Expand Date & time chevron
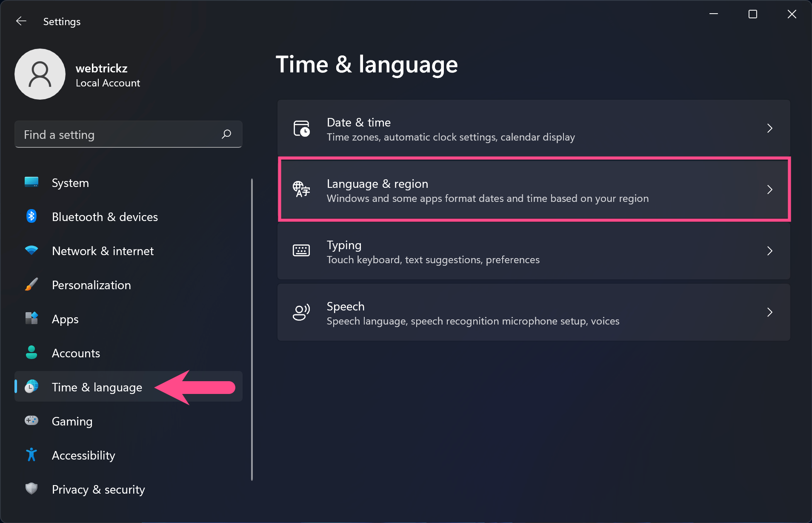This screenshot has height=523, width=812. [x=769, y=128]
